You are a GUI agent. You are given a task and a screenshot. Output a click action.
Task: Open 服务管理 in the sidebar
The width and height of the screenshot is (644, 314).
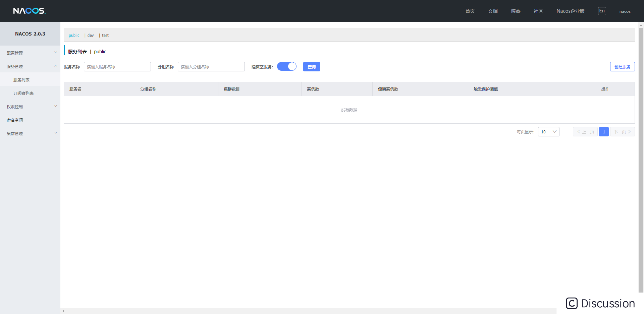30,66
